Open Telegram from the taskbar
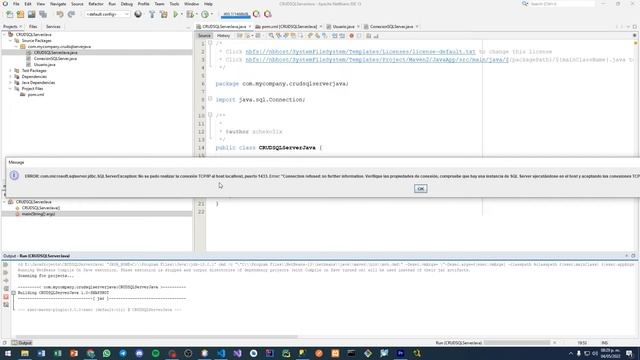The height and width of the screenshot is (360, 640). point(123,353)
